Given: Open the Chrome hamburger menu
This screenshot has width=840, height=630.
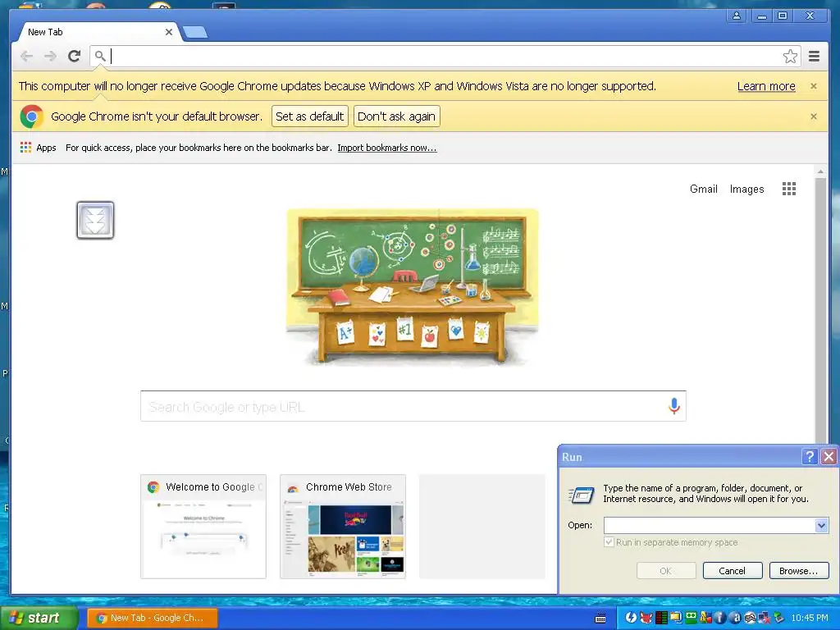Looking at the screenshot, I should [814, 56].
